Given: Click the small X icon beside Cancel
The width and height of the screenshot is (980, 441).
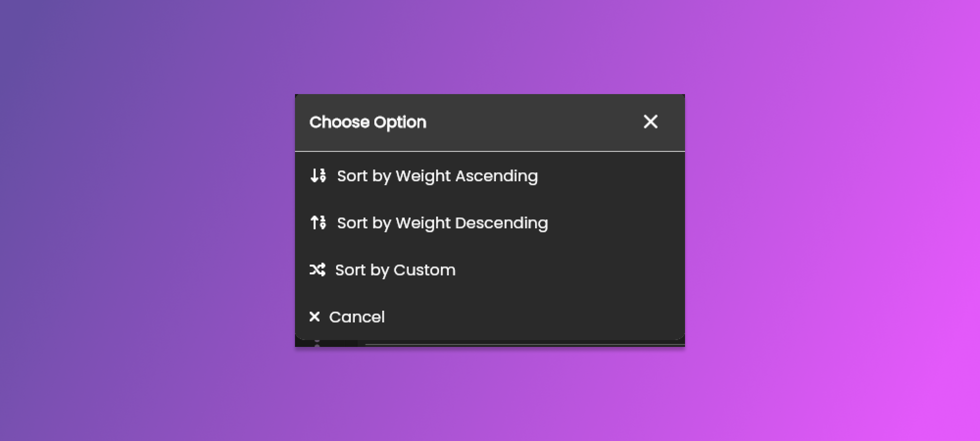Looking at the screenshot, I should [x=315, y=317].
